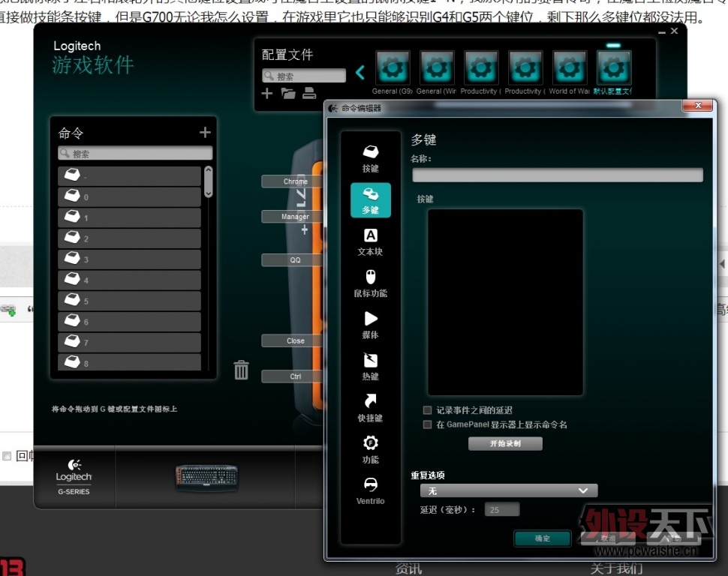Click the trash can delete icon
This screenshot has height=576, width=728.
(x=242, y=370)
